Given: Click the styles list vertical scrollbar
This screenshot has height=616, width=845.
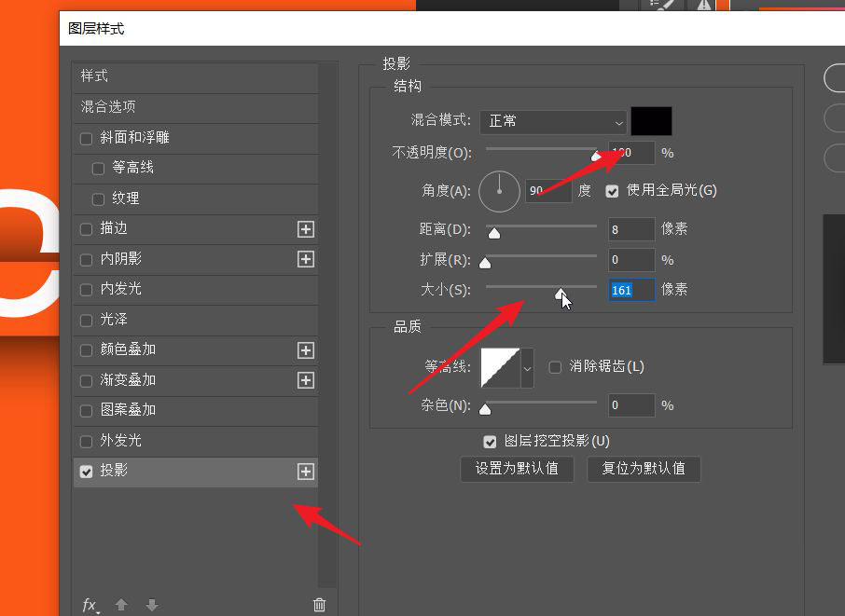Looking at the screenshot, I should 327,324.
